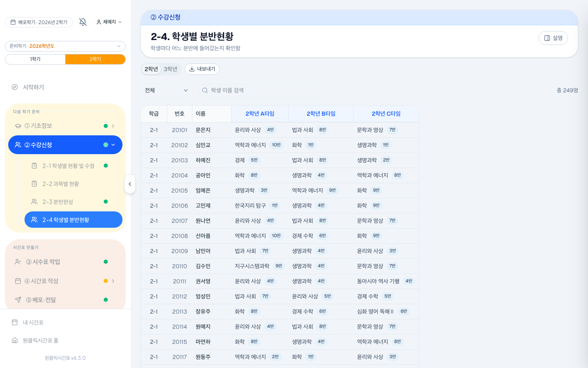The width and height of the screenshot is (588, 368).
Task: Open the 배포학기 2026년 2학기 selector
Action: [39, 22]
